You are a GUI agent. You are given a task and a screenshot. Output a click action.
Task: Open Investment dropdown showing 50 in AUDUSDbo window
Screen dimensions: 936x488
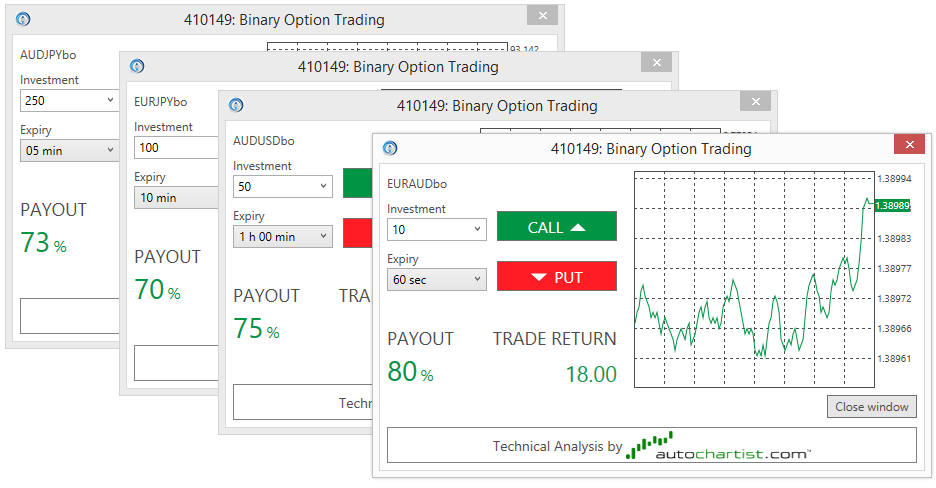tap(282, 186)
